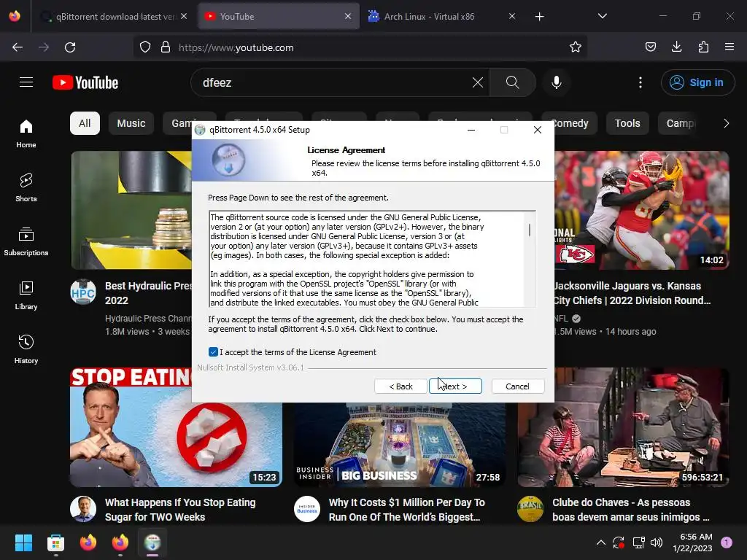This screenshot has height=560, width=747.
Task: Open Microsoft Store from taskbar
Action: coord(55,542)
